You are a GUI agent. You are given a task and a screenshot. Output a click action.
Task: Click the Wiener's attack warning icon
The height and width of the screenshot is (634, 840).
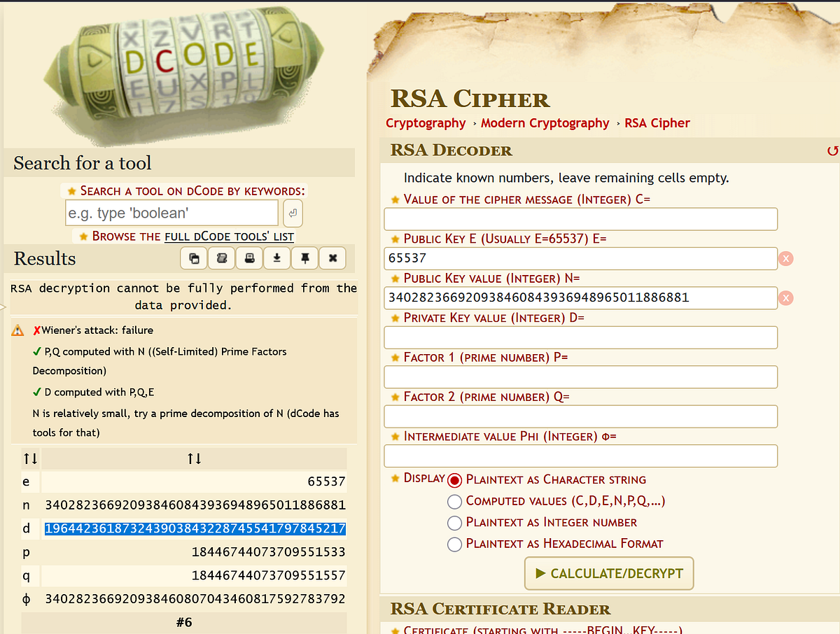click(18, 330)
